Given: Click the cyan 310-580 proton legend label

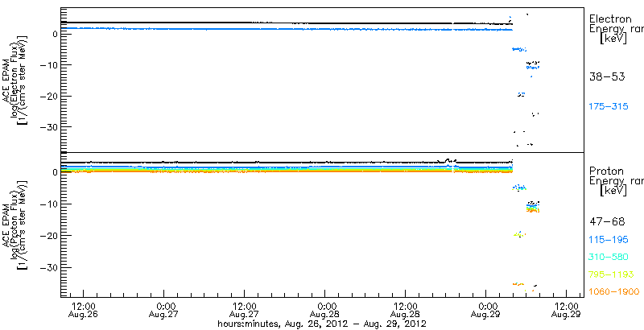Looking at the screenshot, I should (x=609, y=257).
